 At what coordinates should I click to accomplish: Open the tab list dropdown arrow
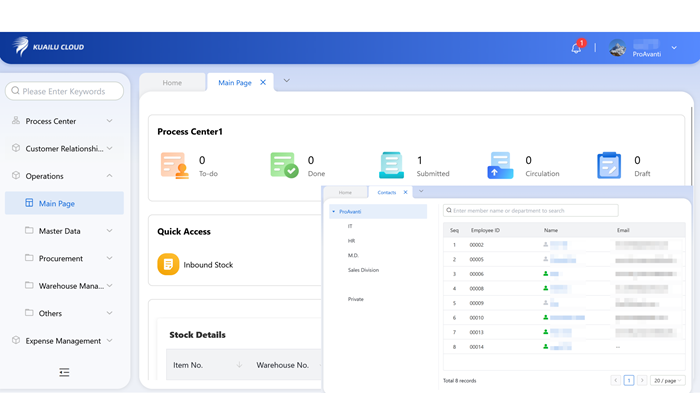[287, 81]
